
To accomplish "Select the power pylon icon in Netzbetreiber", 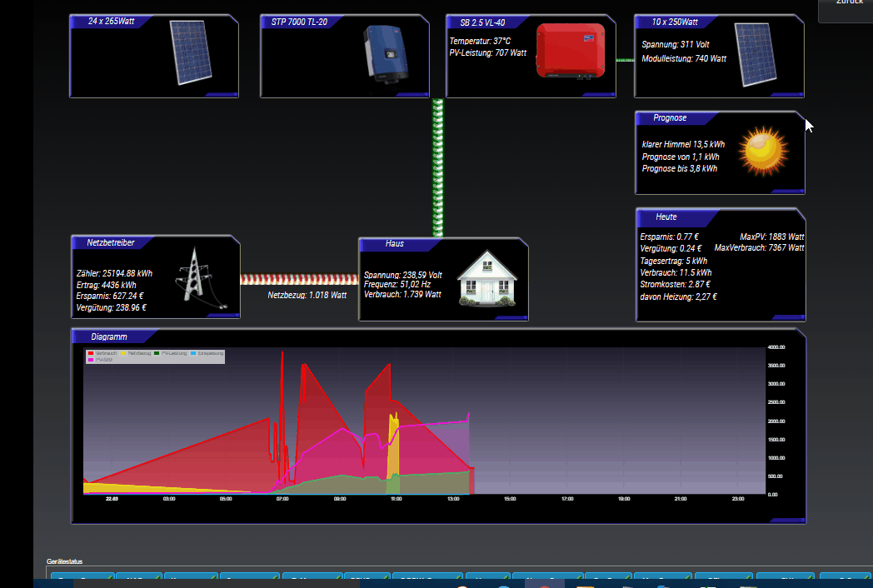I will point(197,277).
